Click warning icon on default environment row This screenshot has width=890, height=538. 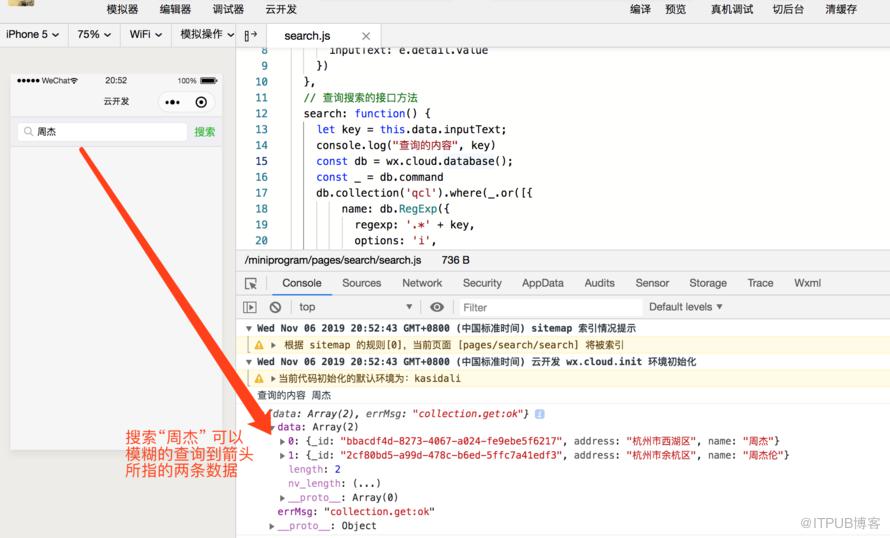(259, 379)
